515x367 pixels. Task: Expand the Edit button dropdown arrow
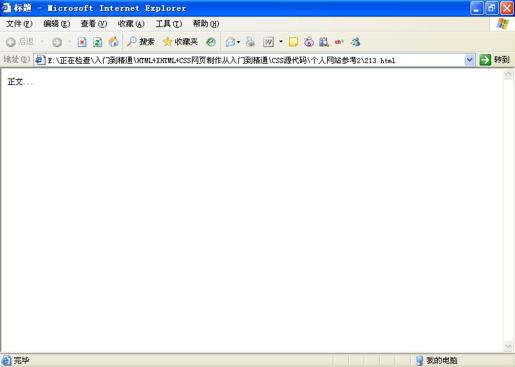pos(281,42)
